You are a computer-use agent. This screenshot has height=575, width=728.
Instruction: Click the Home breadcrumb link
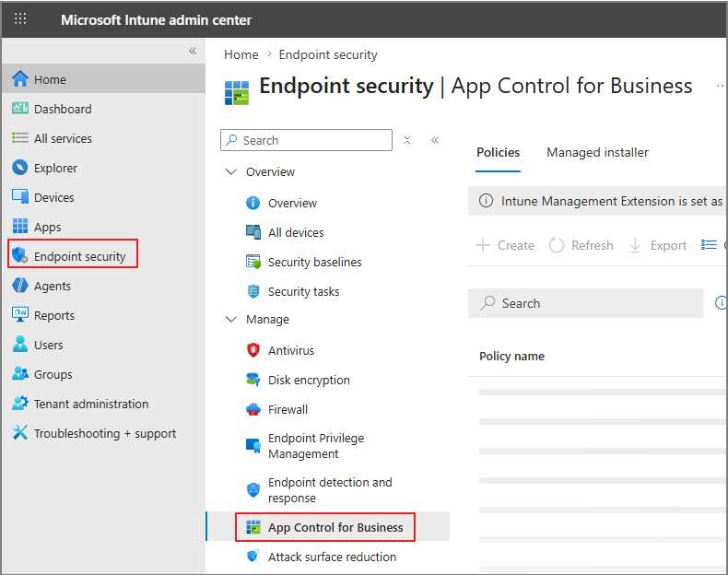[x=241, y=54]
